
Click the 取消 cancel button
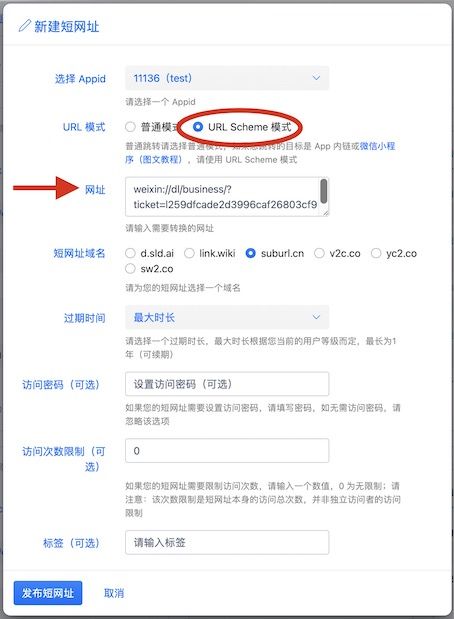point(114,593)
